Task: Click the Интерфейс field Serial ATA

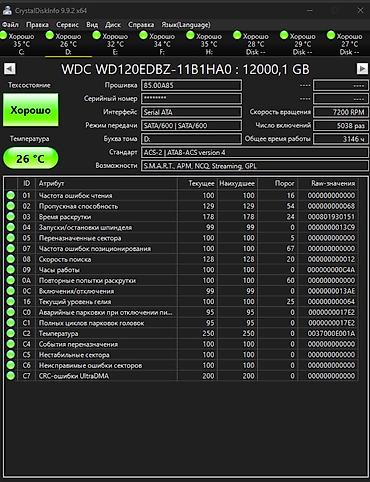Action: 191,112
